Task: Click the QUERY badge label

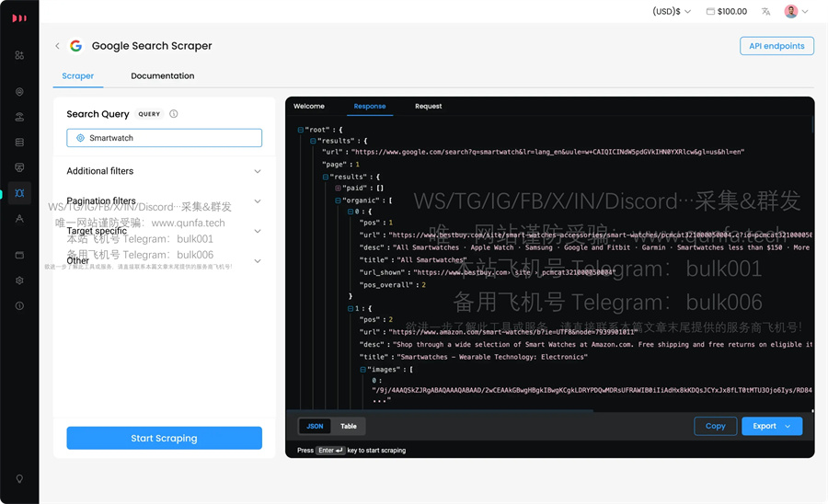Action: pos(149,114)
